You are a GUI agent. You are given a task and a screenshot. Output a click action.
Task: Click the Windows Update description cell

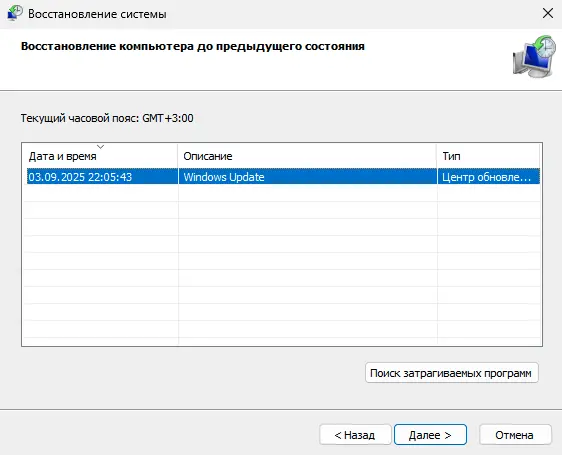click(x=224, y=177)
